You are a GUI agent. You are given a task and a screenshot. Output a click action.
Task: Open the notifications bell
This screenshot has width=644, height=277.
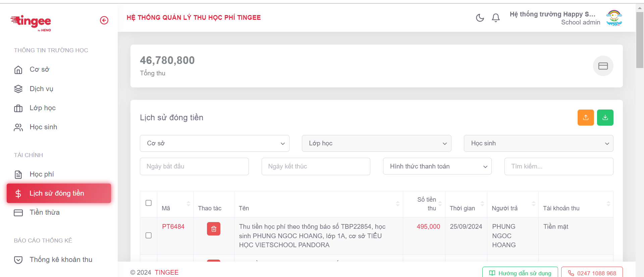pyautogui.click(x=496, y=18)
